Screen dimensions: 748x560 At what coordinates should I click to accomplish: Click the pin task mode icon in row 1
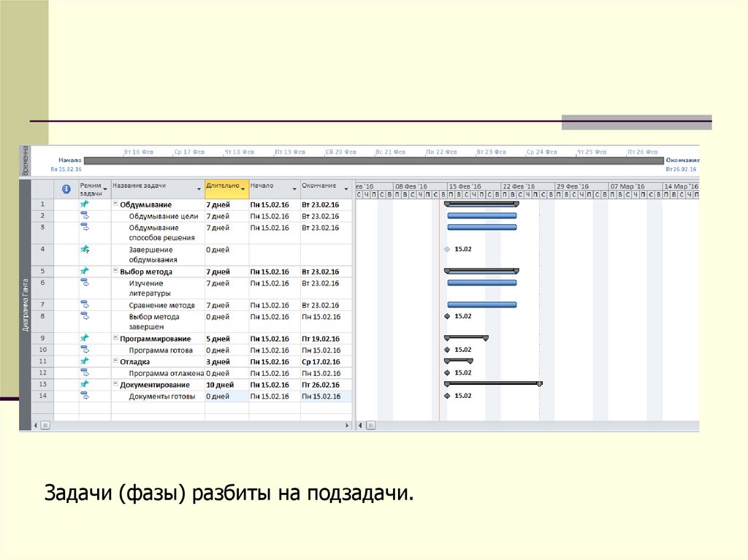84,204
